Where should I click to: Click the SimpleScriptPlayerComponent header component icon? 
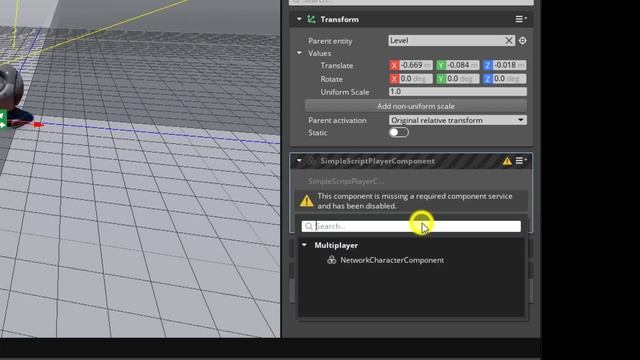311,161
